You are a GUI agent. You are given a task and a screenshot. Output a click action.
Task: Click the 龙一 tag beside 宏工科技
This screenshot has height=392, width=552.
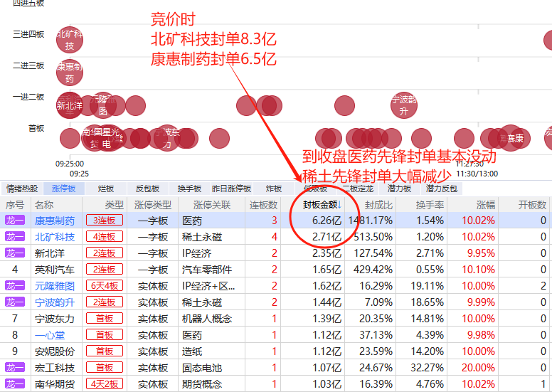tap(15, 367)
